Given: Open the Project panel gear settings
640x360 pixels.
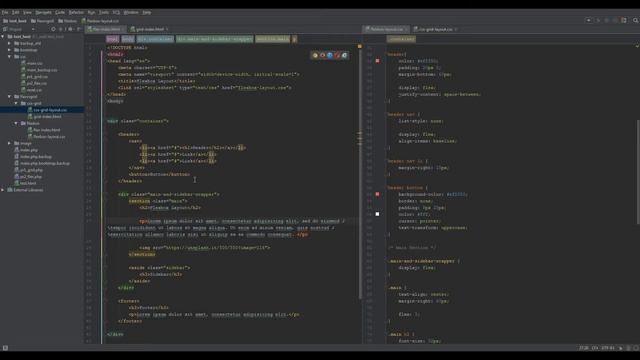Looking at the screenshot, I should [x=70, y=29].
